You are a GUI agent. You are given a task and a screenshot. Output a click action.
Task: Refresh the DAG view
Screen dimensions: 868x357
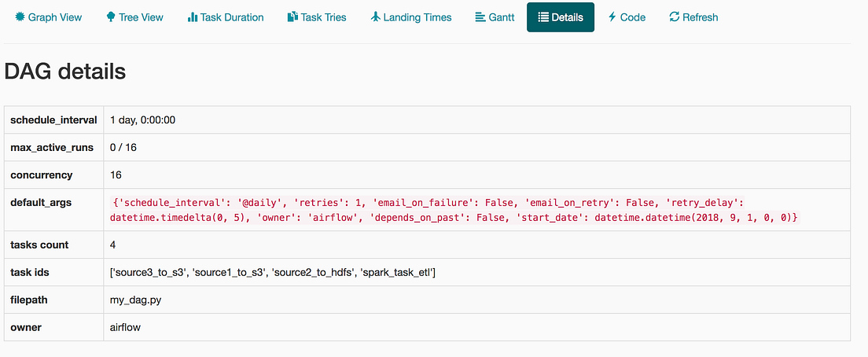(x=693, y=17)
